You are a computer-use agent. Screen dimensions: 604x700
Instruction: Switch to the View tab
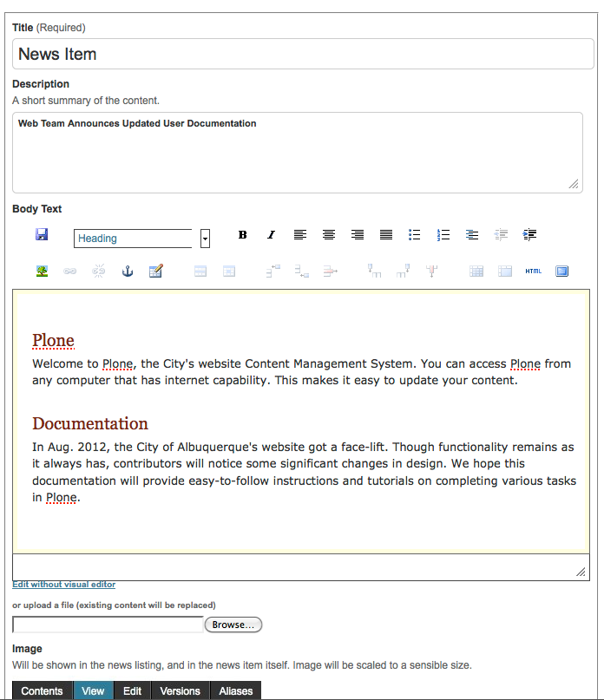pyautogui.click(x=93, y=690)
